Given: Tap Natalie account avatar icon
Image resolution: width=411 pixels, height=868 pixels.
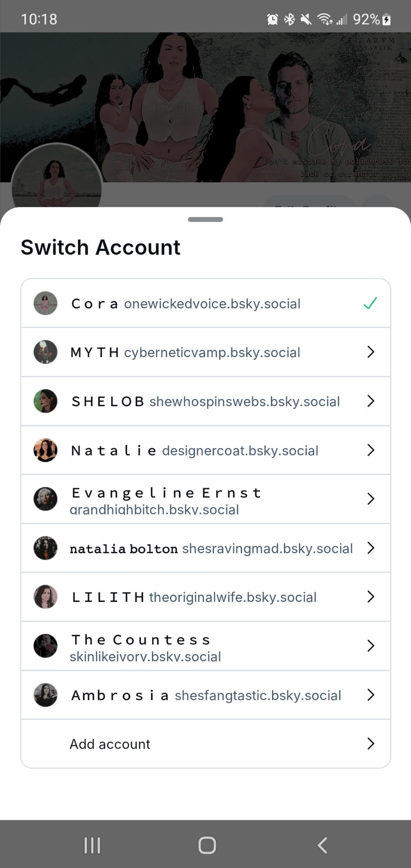Looking at the screenshot, I should (x=46, y=450).
